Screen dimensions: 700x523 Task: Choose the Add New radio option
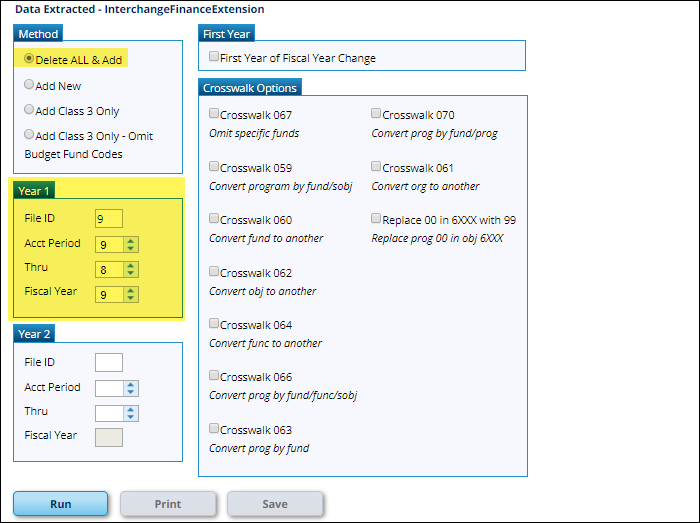30,85
